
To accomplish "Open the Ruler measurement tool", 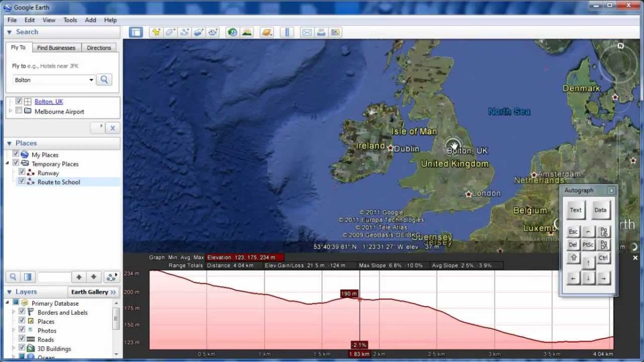I will point(287,32).
